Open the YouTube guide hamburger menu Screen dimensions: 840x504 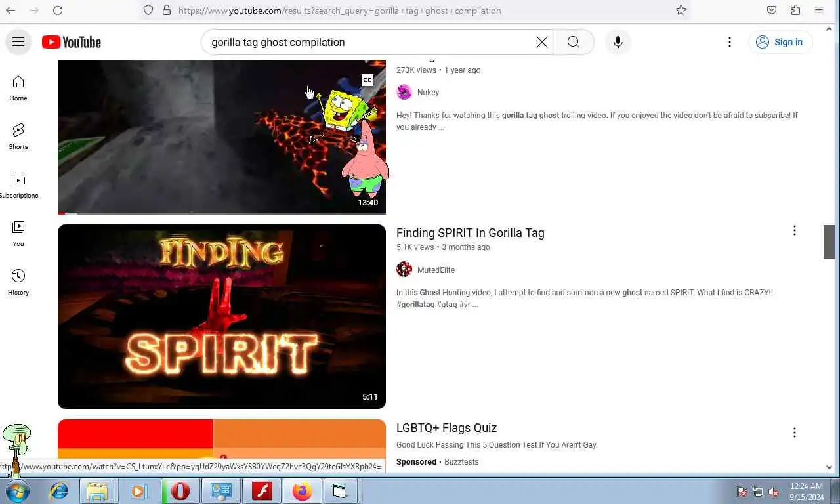click(18, 42)
